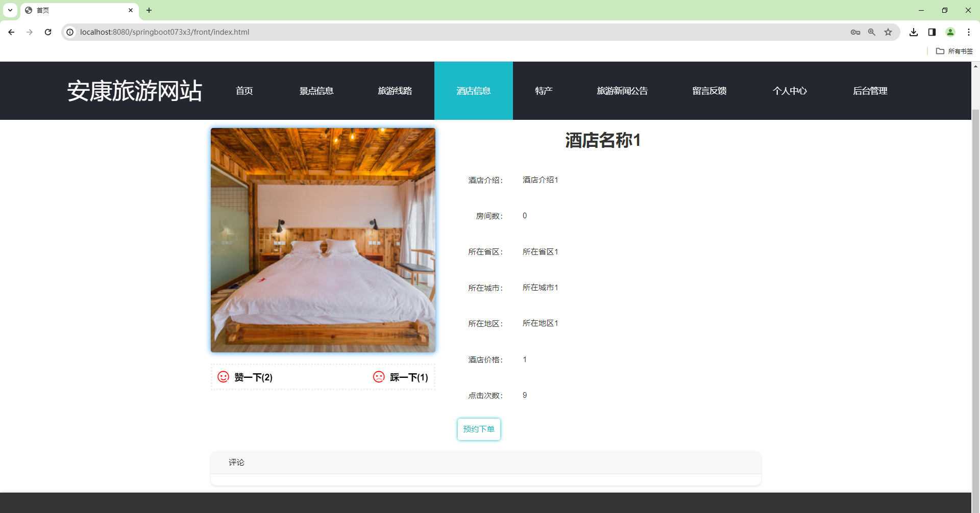Screen dimensions: 980x513
Task: Click the 预约下单 button
Action: (x=479, y=429)
